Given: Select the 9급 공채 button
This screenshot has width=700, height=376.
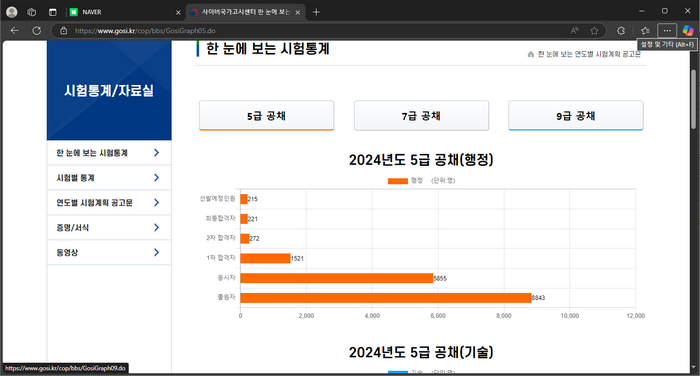Looking at the screenshot, I should (x=576, y=116).
